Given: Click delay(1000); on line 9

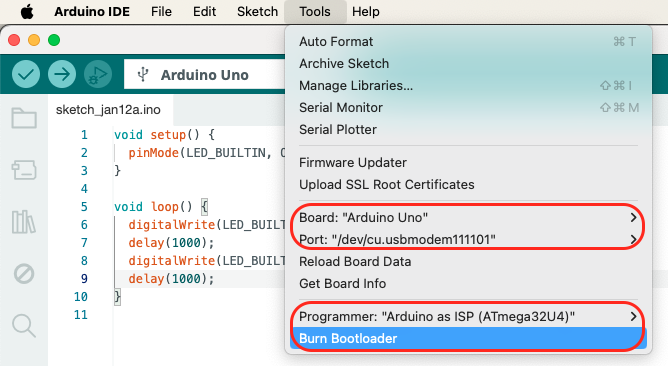Looking at the screenshot, I should click(x=171, y=279).
